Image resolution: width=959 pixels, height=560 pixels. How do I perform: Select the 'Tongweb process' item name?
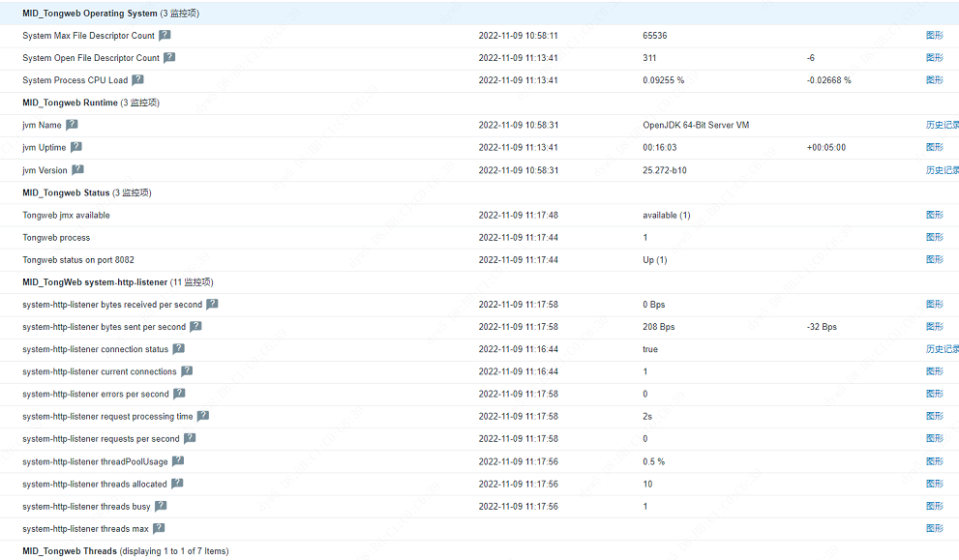pos(56,238)
